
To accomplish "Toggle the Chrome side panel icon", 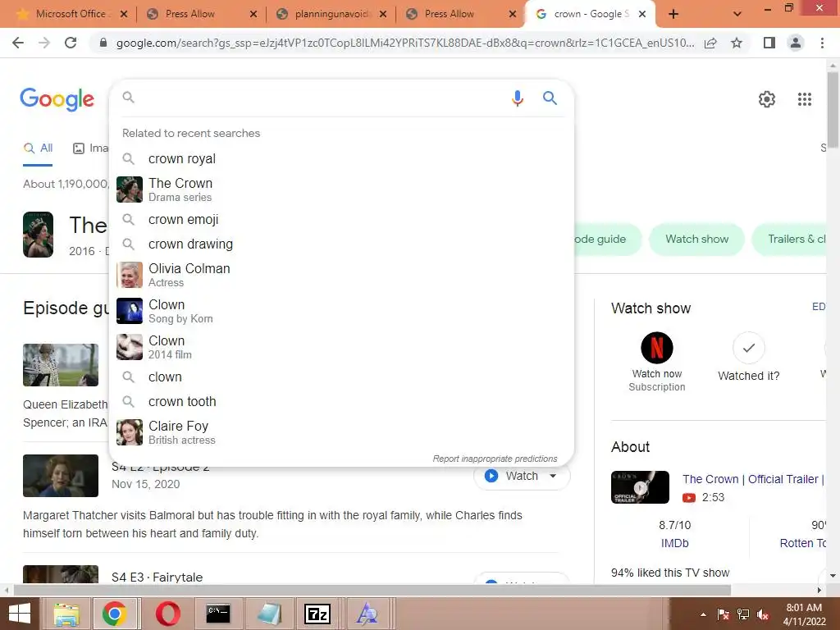I will pos(769,43).
